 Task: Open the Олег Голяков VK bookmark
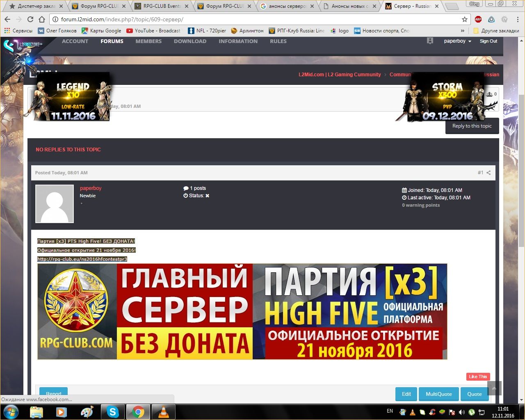(x=57, y=31)
